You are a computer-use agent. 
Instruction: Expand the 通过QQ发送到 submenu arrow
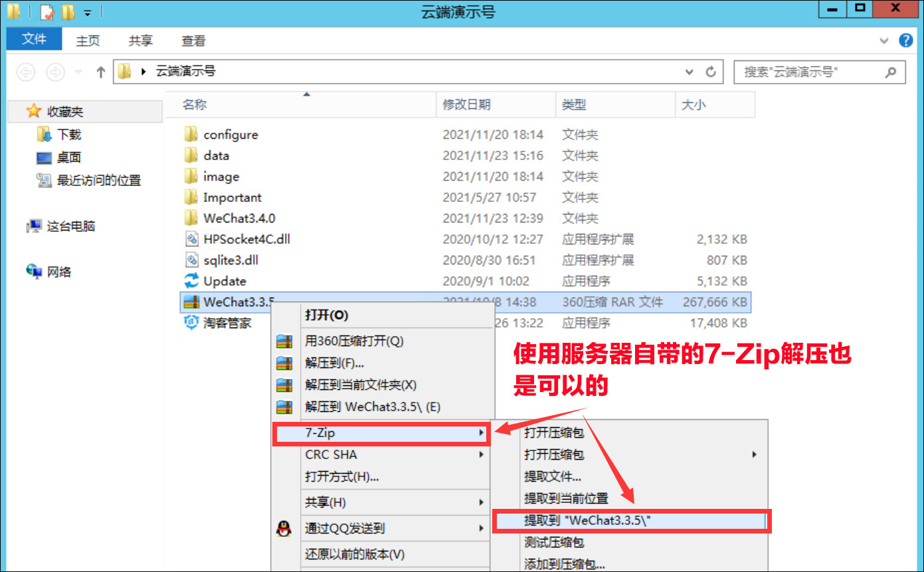click(481, 529)
